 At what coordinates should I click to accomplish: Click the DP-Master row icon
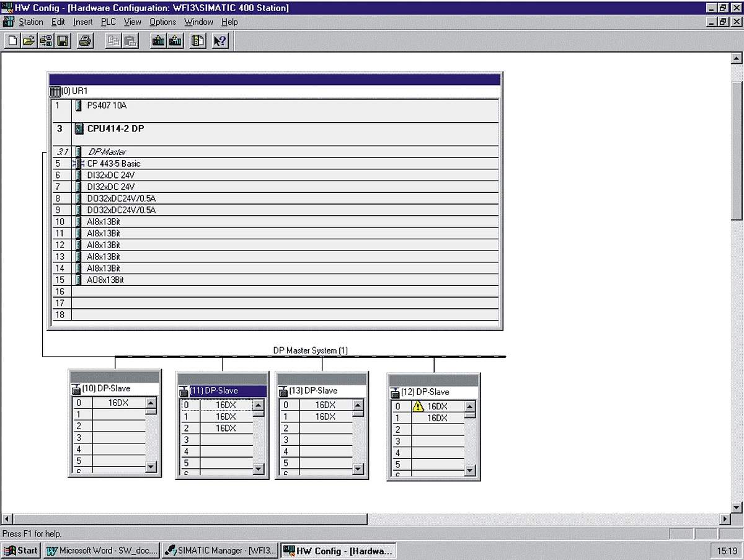pyautogui.click(x=79, y=152)
